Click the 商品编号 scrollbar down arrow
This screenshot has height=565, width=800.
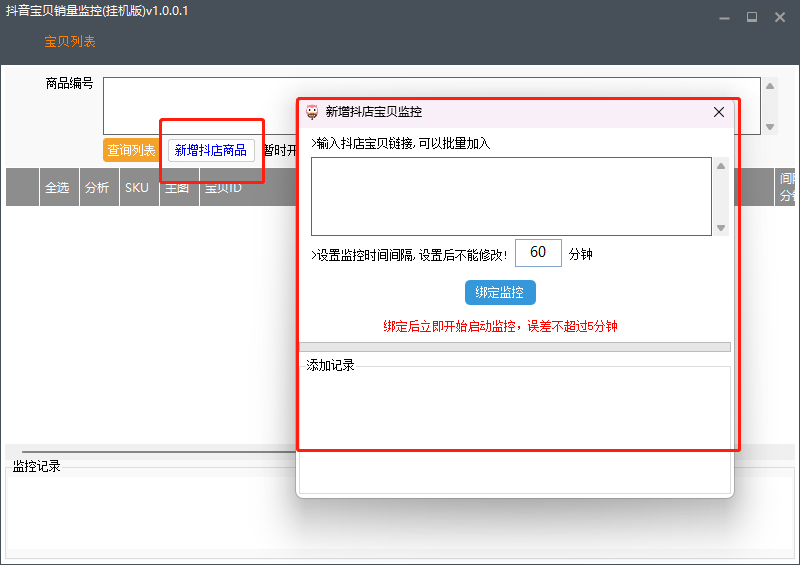pos(770,127)
